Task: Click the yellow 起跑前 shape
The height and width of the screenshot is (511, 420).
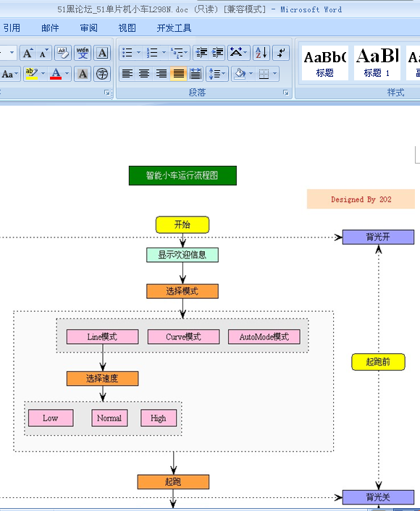Action: [378, 362]
